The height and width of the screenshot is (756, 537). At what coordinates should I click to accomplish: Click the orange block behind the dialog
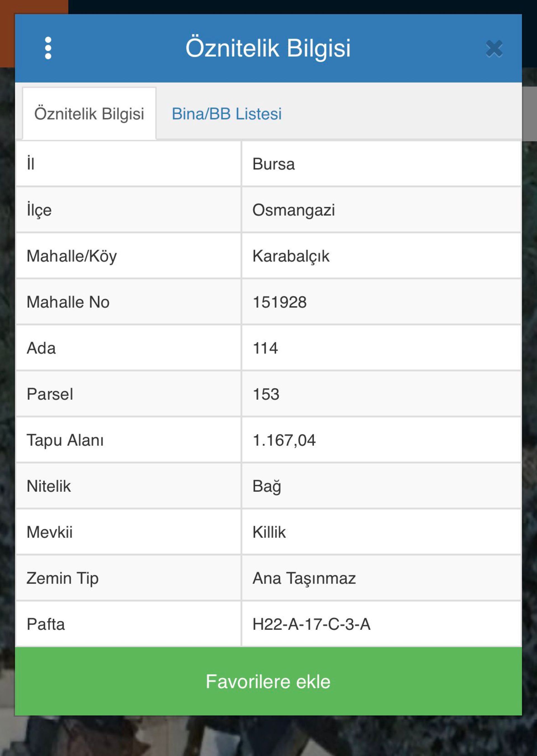[7, 33]
